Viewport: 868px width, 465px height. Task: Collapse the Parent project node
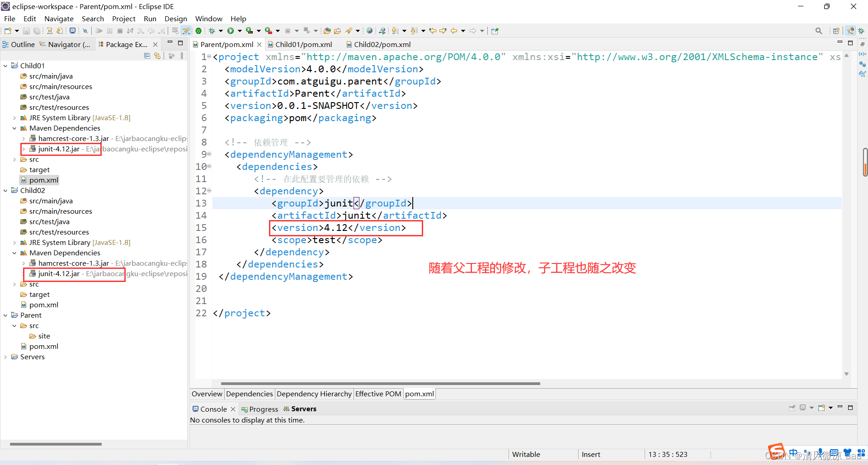(x=5, y=315)
